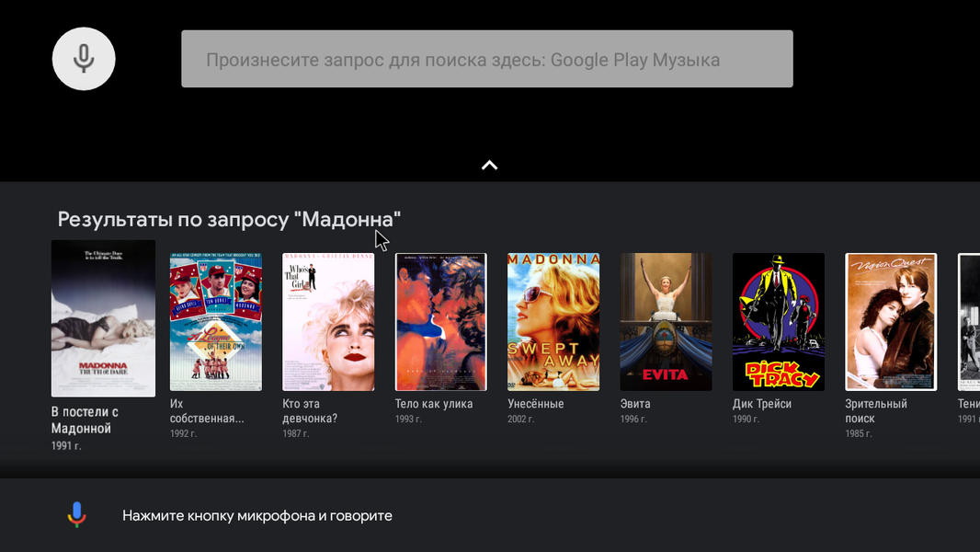Select title "Зрительный поиск"
The image size is (980, 552).
coord(876,410)
